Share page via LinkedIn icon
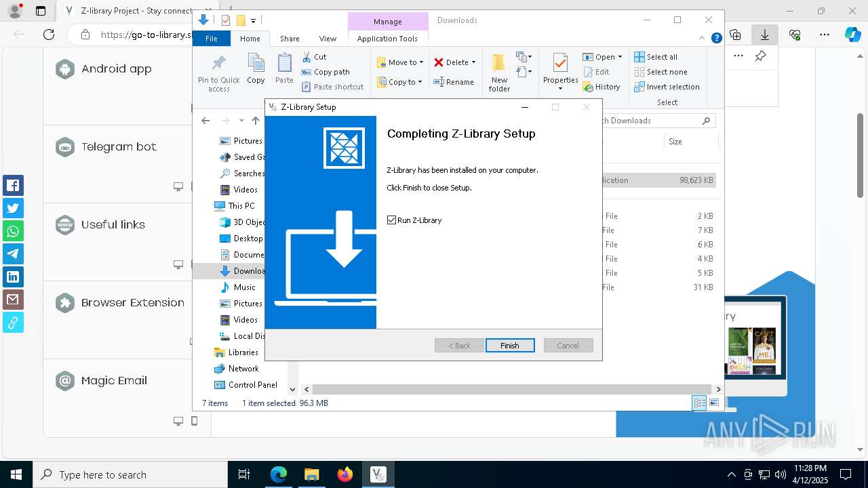 pos(13,277)
